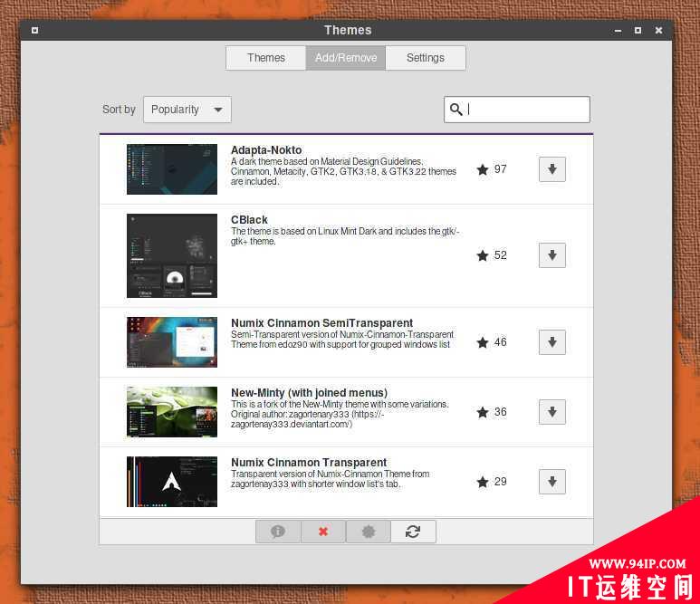Open the Adapta-Nokto preview thumbnail
The height and width of the screenshot is (604, 700).
(x=172, y=169)
